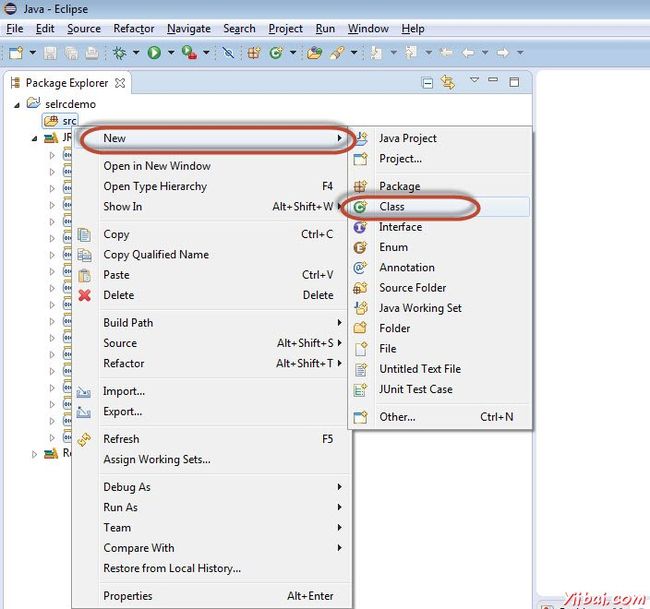Screen dimensions: 650x609
Task: Choose Interface in the New submenu
Action: pyautogui.click(x=440, y=227)
